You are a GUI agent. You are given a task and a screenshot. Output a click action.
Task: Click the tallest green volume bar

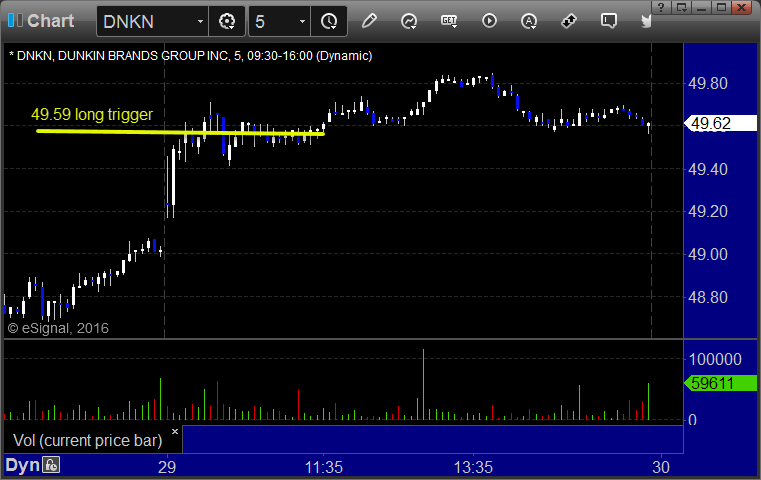(423, 384)
